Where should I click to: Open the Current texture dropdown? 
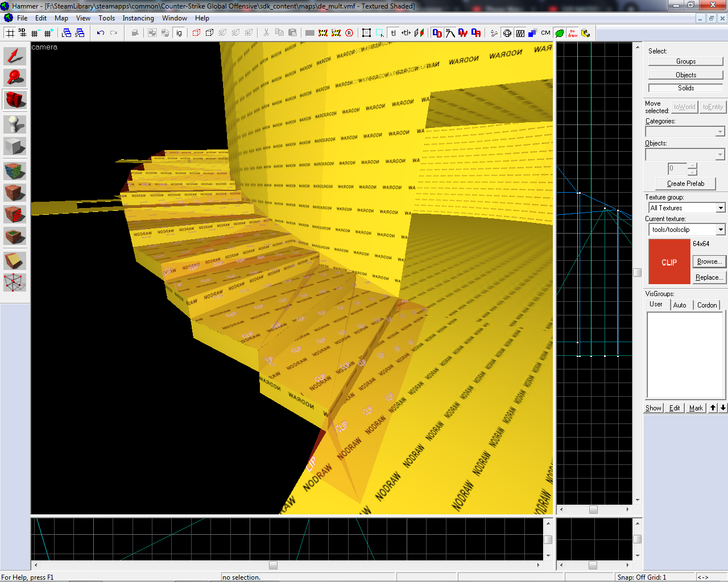(720, 230)
